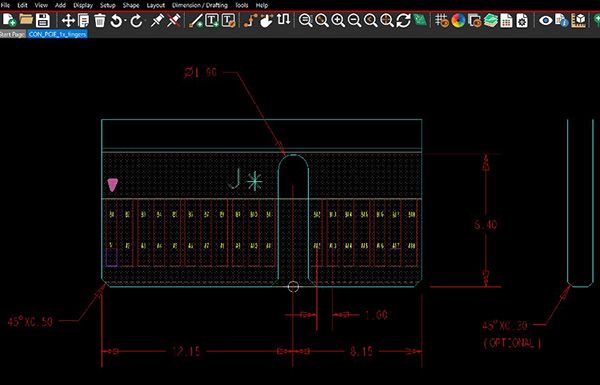
Task: Click the (OPTIONAL) note text
Action: point(512,343)
